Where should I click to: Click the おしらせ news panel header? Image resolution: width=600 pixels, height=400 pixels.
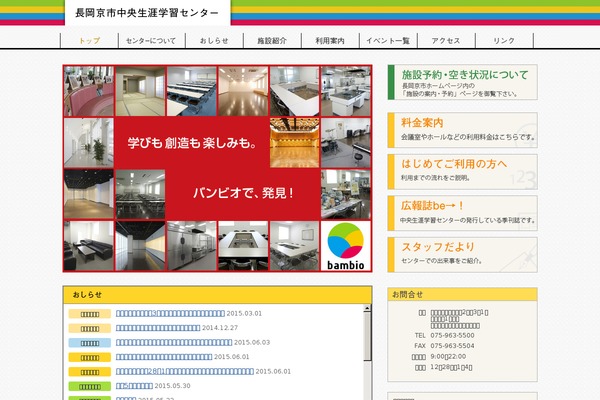[217, 295]
